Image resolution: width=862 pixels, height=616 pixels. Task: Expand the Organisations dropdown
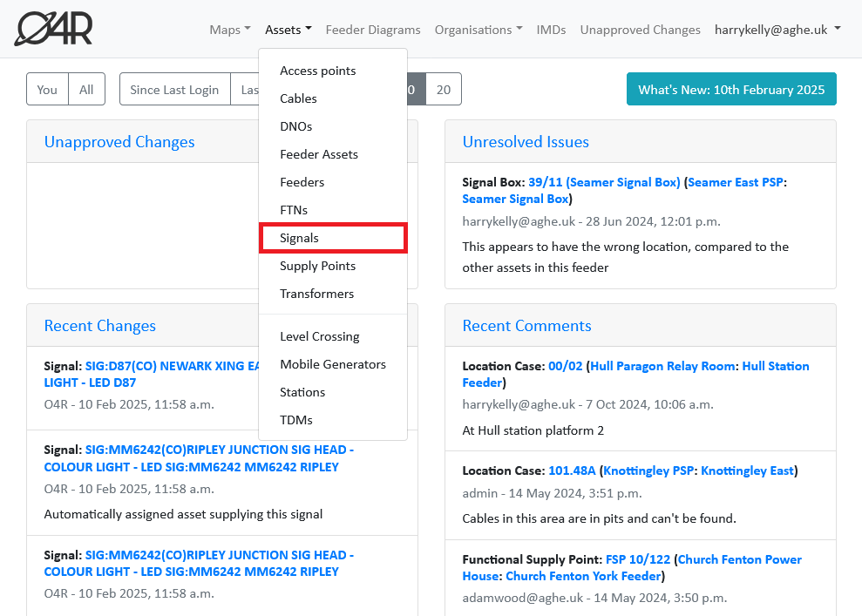(x=479, y=30)
